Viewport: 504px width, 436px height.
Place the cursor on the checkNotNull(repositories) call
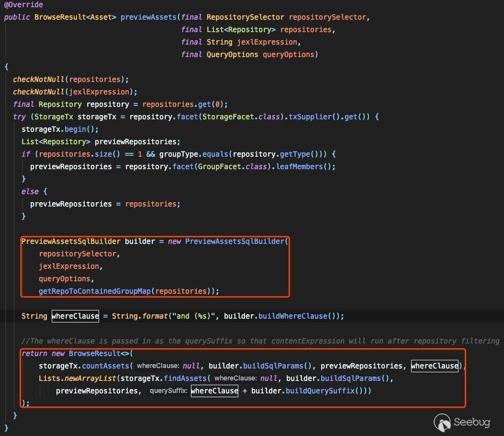71,80
